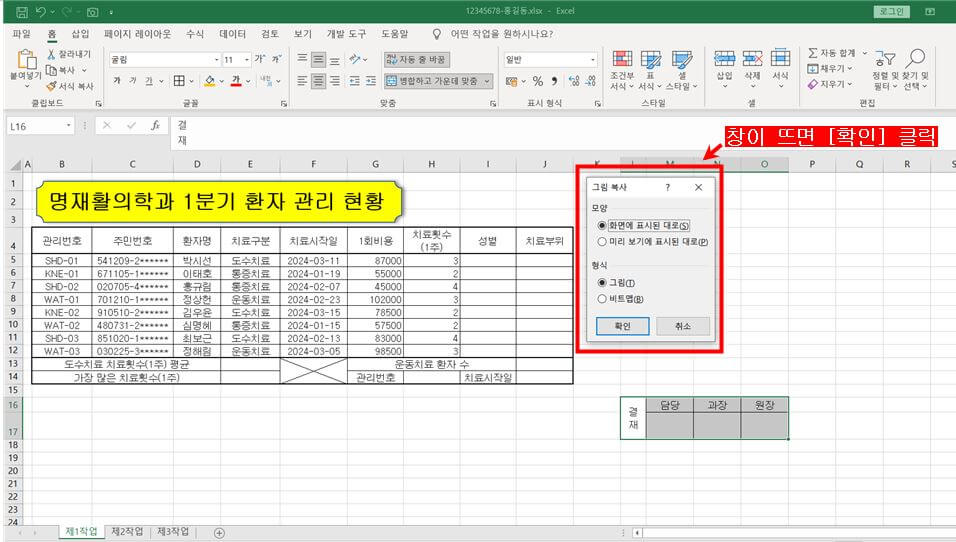Expand Merge and Center (병합하고 가운데 맞춤) dropdown arrow
This screenshot has width=956, height=542.
487,80
